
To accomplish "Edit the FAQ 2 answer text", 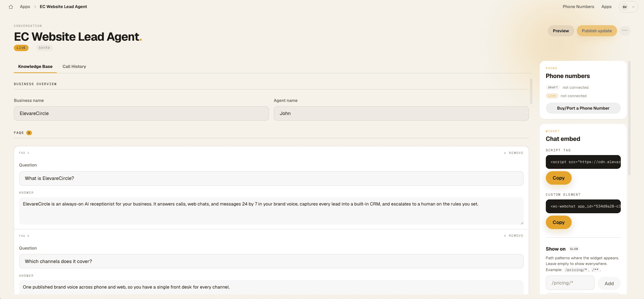I will tap(271, 287).
